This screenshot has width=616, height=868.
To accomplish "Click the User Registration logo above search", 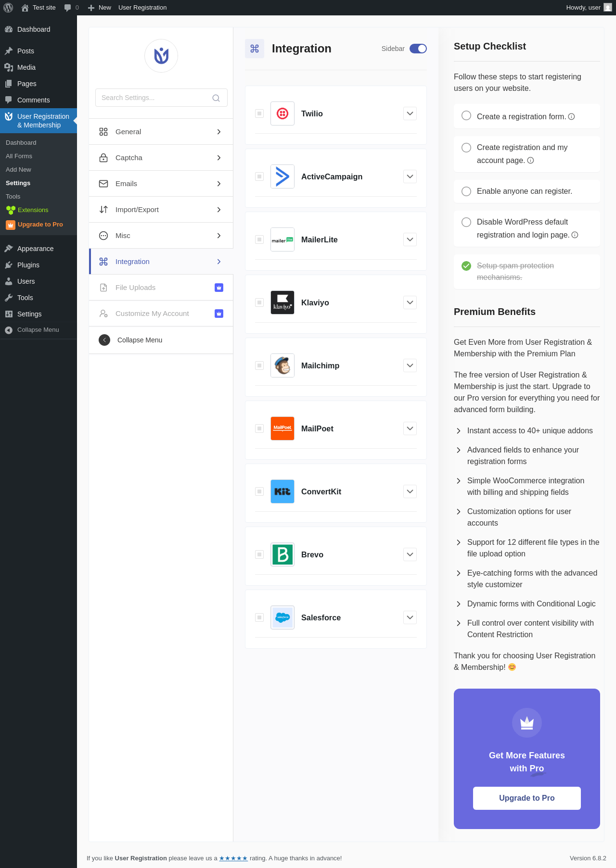I will point(161,56).
